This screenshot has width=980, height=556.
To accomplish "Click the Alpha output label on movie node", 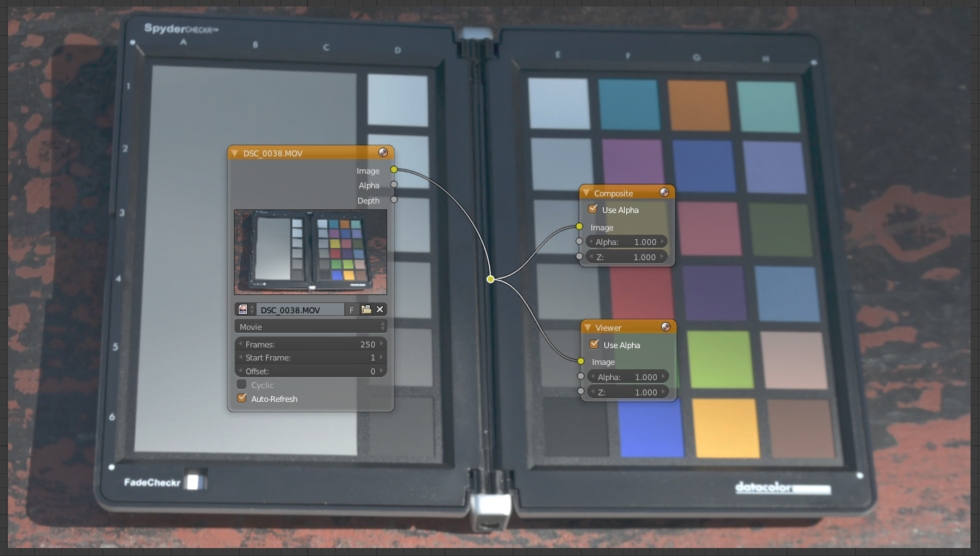I will (x=369, y=185).
